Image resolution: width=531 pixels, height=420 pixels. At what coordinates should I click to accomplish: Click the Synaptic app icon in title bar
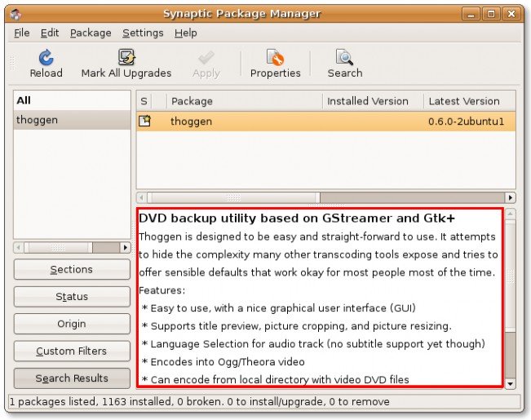pyautogui.click(x=15, y=14)
